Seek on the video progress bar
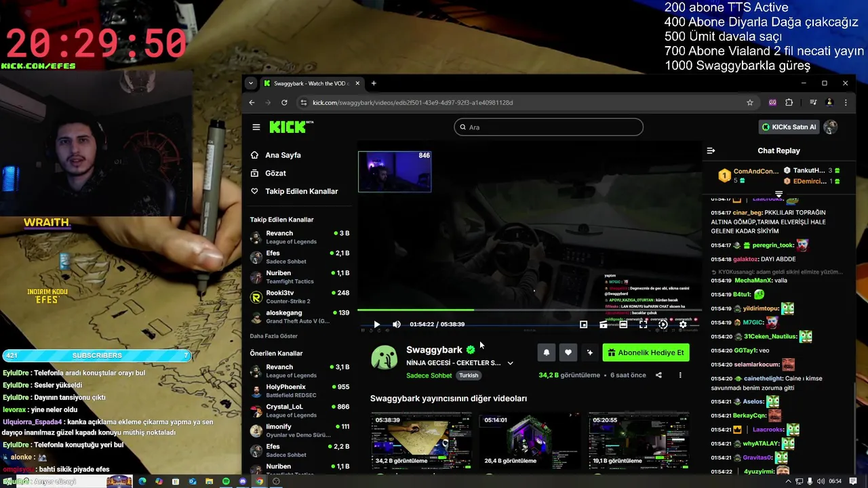The height and width of the screenshot is (488, 868). [x=529, y=310]
